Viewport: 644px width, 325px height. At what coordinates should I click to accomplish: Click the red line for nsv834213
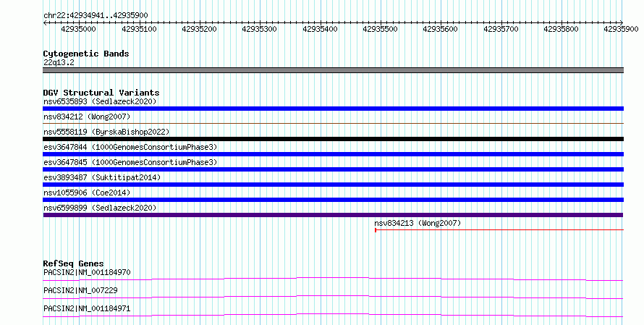tap(499, 230)
